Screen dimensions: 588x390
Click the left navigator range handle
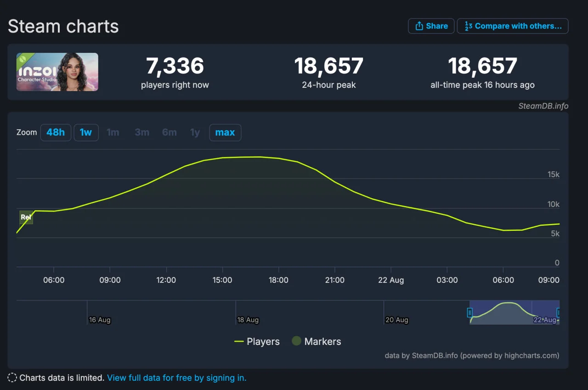[x=469, y=313]
